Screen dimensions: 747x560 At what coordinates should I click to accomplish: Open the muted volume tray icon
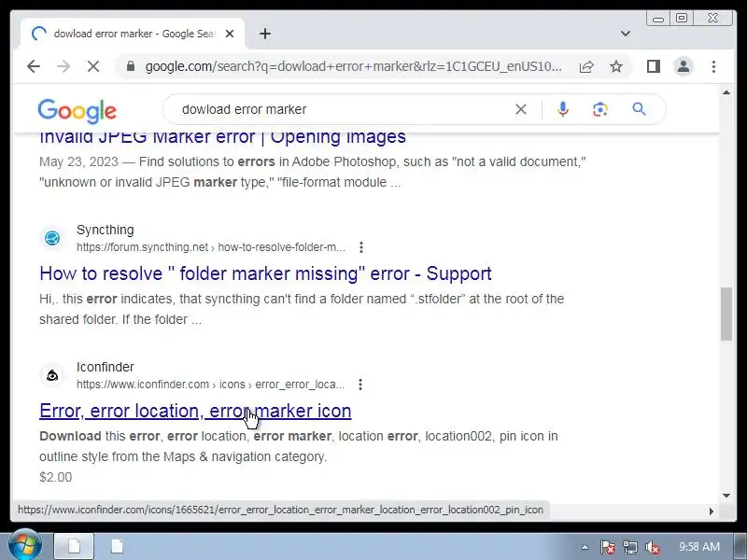tap(652, 547)
